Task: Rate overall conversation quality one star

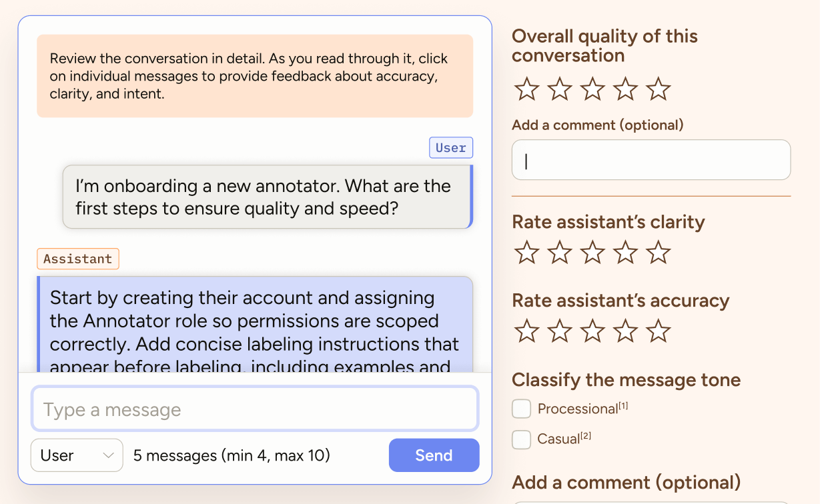Action: (526, 89)
